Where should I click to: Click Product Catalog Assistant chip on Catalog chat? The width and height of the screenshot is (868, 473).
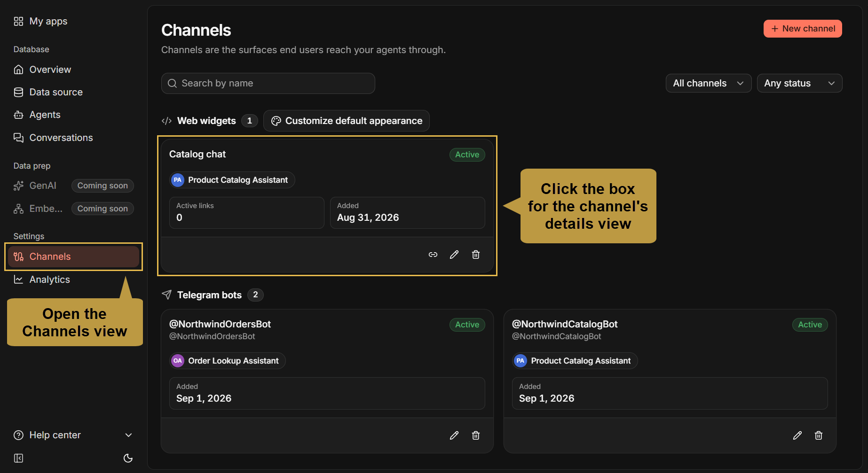coord(232,180)
